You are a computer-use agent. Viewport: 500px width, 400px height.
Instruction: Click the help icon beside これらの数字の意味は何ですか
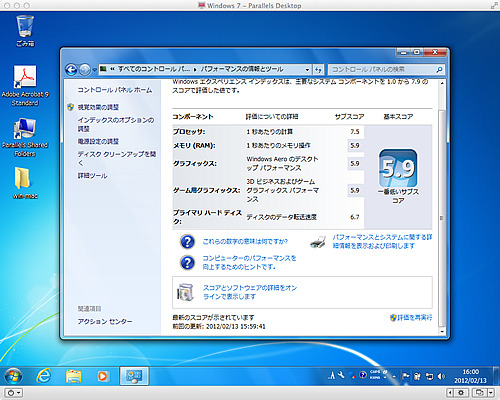click(187, 242)
